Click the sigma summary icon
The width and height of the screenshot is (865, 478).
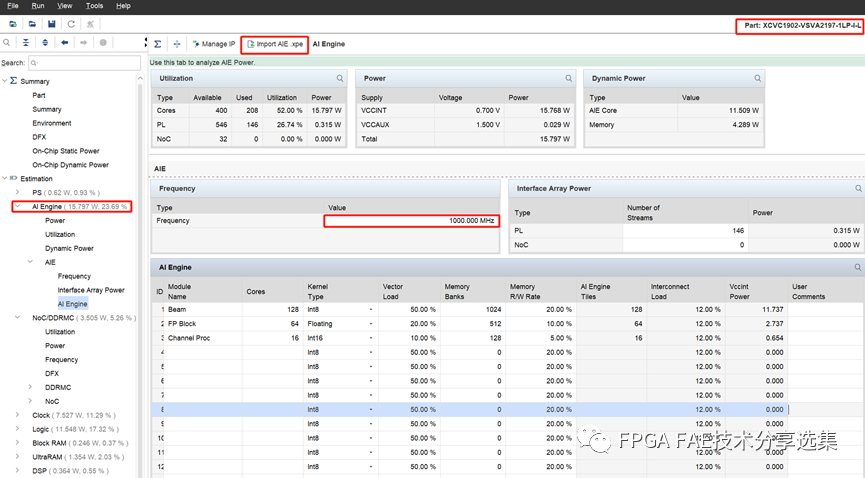158,44
